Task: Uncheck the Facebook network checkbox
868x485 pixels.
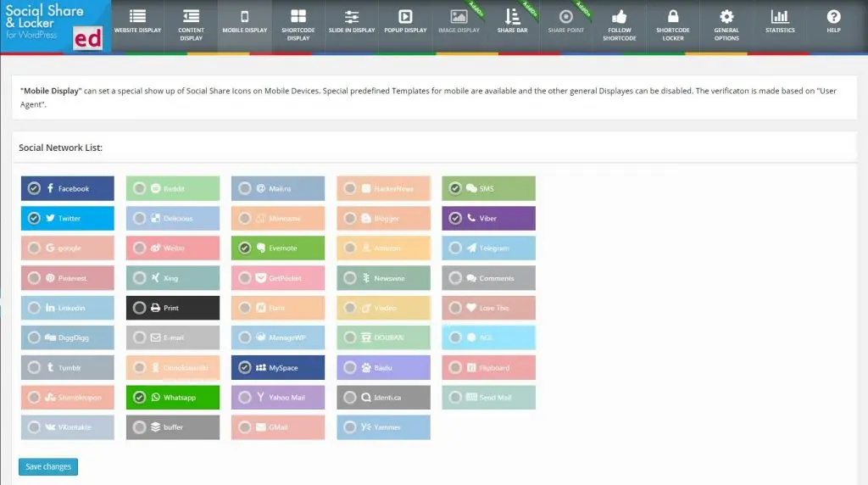Action: coord(34,188)
